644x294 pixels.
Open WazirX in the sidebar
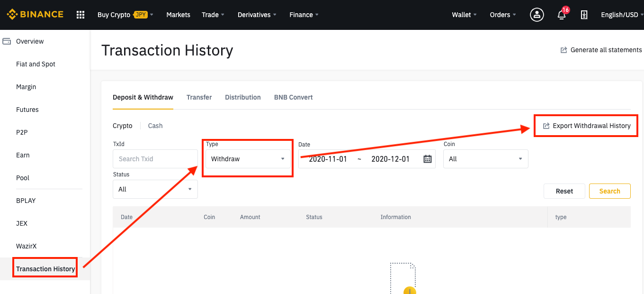point(27,246)
